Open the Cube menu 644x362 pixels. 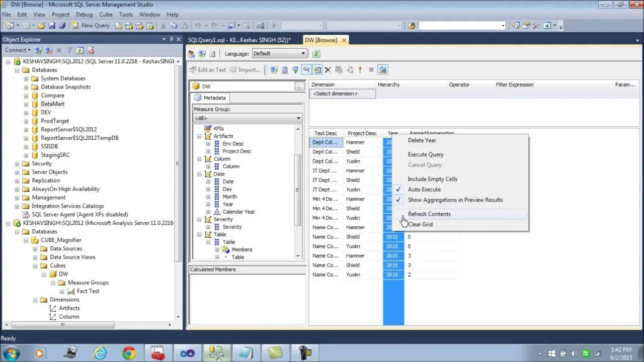106,15
